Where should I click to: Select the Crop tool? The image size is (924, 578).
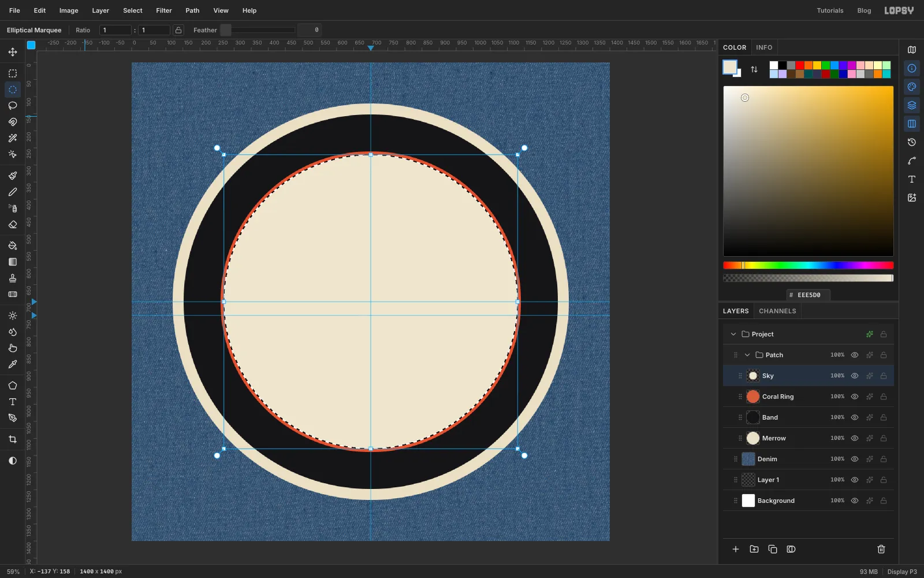[13, 439]
